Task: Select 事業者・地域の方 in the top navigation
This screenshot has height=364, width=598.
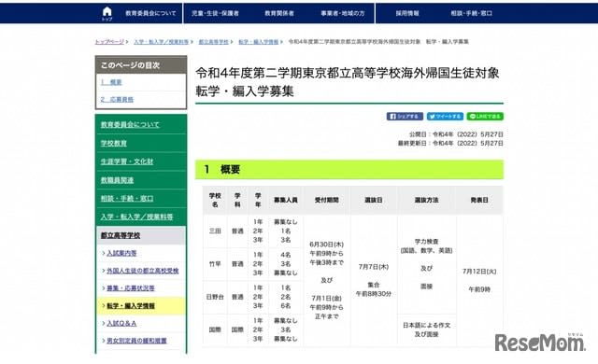Action: coord(343,13)
